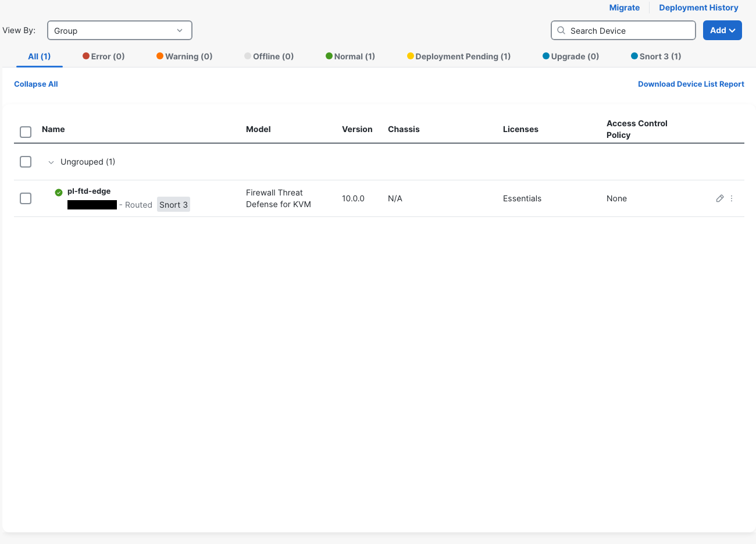Click the Ungrouped (1) group label
Viewport: 756px width, 544px height.
[x=88, y=162]
